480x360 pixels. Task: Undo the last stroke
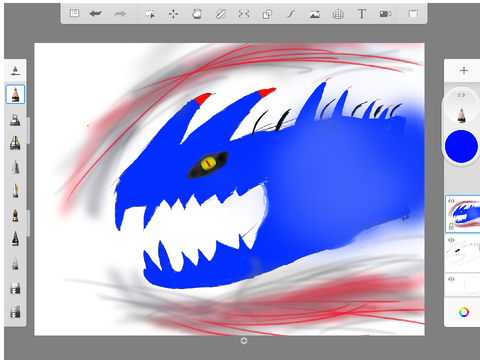tap(96, 14)
